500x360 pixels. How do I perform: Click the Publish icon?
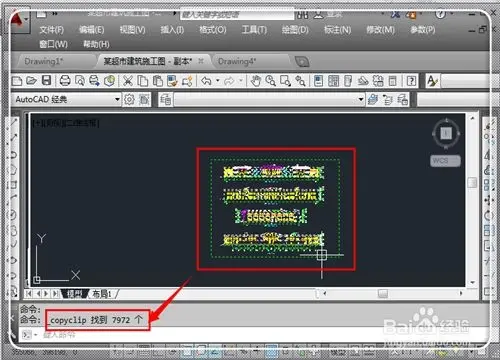pos(95,81)
